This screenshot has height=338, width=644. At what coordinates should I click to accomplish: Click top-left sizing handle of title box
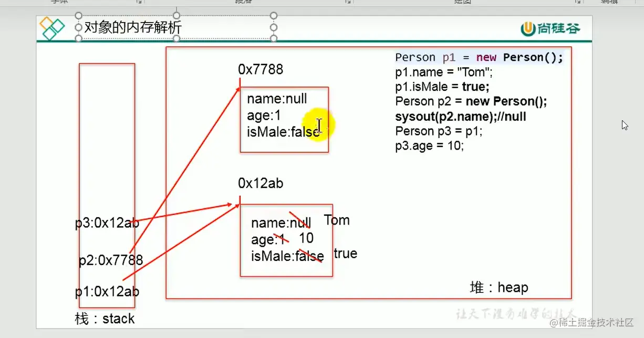click(x=79, y=15)
